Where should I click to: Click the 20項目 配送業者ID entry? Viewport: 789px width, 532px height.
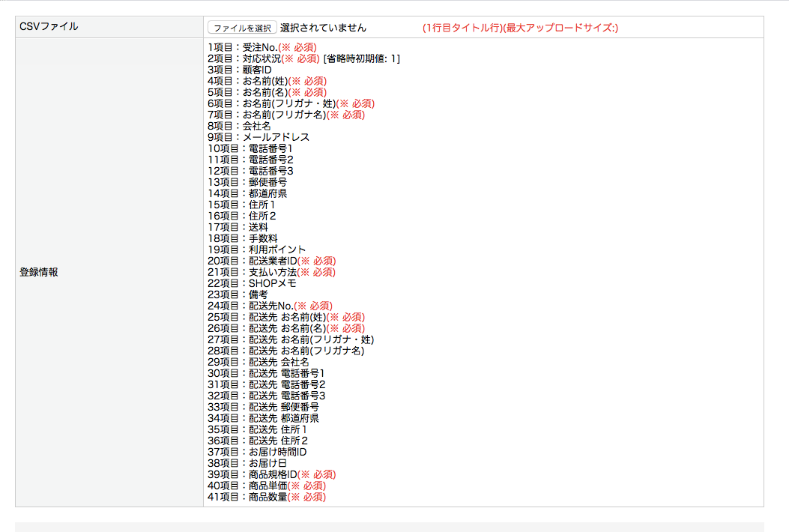click(271, 261)
